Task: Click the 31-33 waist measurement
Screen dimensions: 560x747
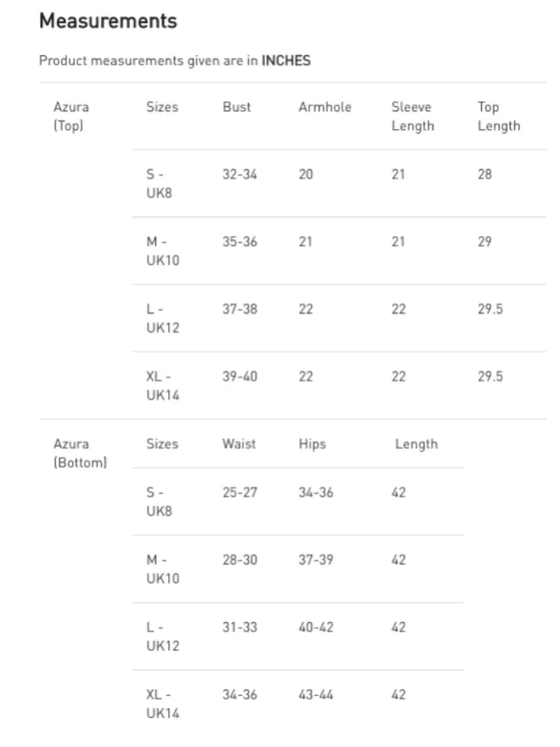Action: click(x=239, y=627)
